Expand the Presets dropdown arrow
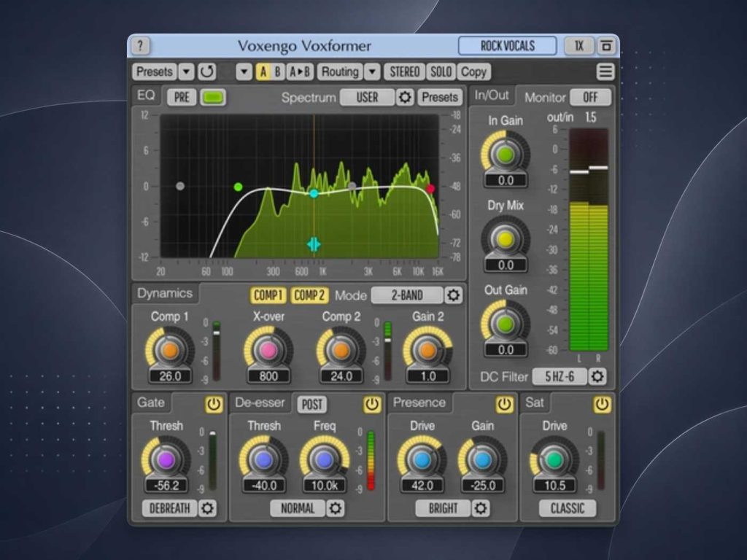The image size is (747, 560). [186, 72]
